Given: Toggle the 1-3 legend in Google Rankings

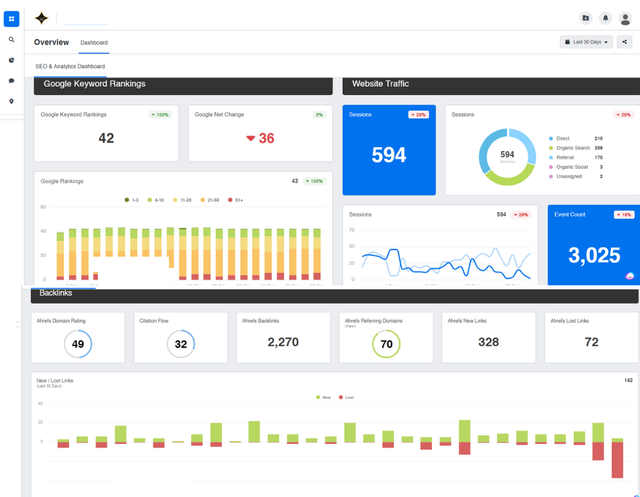Looking at the screenshot, I should tap(131, 200).
